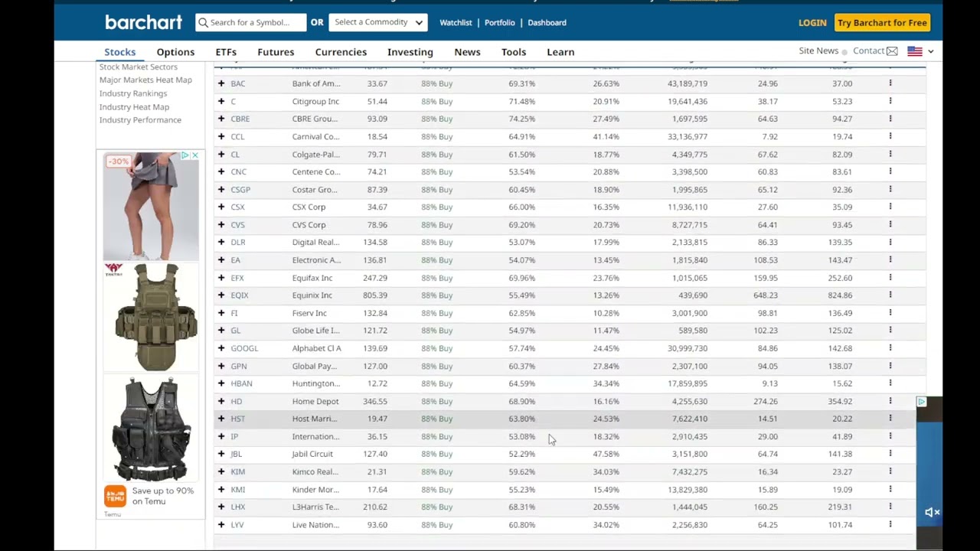Open the three-dot menu for CVS row
Screen dimensions: 980x551
coord(890,225)
